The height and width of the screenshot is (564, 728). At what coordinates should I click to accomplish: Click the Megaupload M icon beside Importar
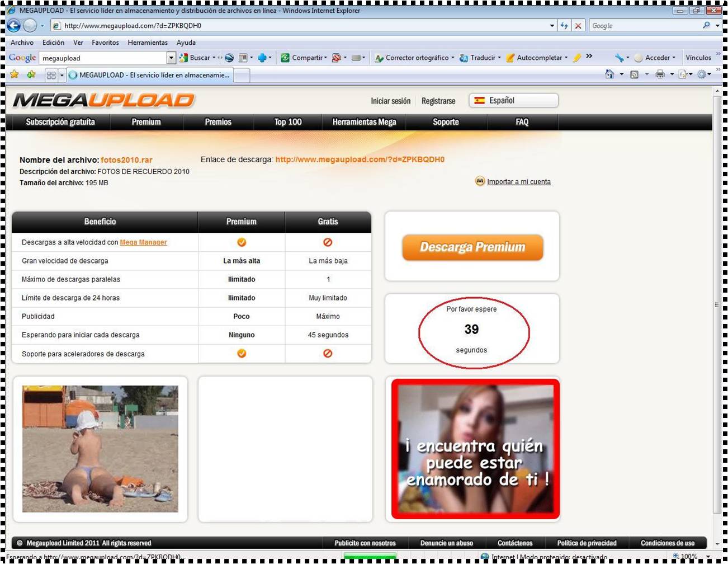coord(480,181)
